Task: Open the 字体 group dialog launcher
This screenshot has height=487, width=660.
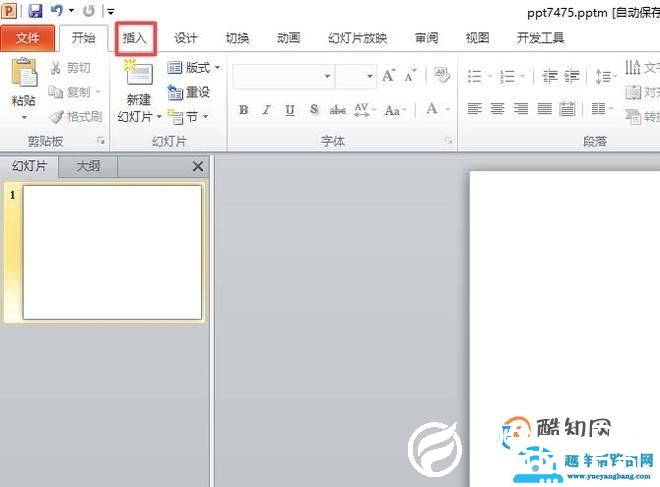Action: pyautogui.click(x=449, y=141)
